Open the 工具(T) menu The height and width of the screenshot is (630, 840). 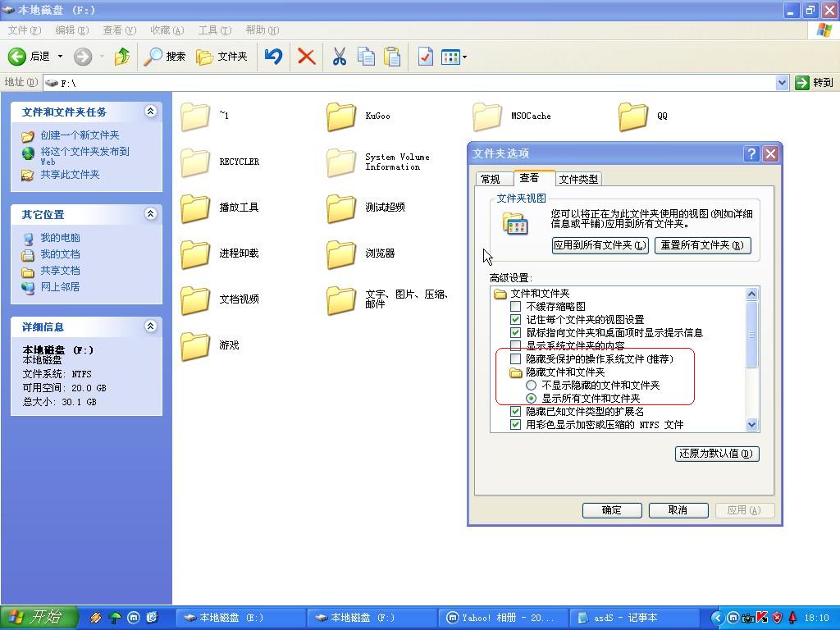point(215,30)
